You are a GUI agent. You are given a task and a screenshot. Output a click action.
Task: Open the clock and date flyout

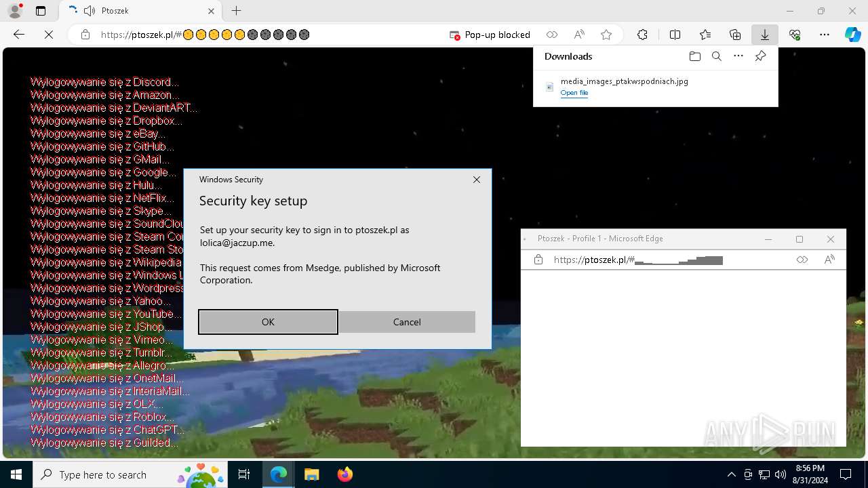[x=810, y=474]
